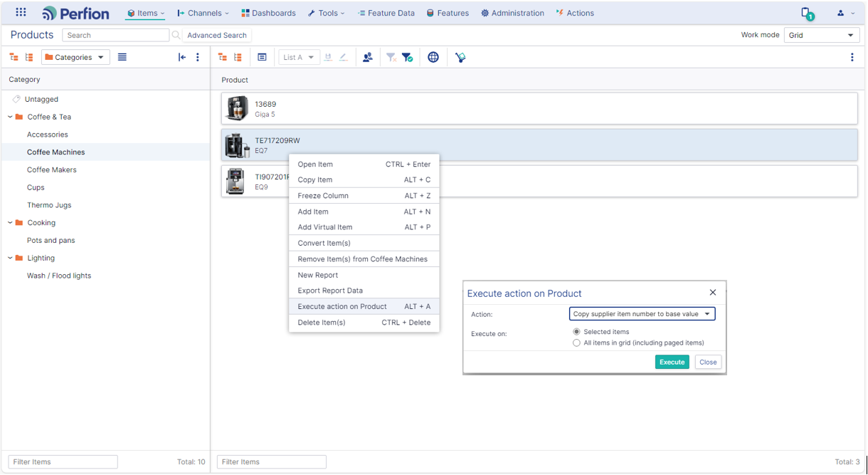Viewport: 868px width, 475px height.
Task: Open category panel three-dot menu
Action: click(198, 57)
